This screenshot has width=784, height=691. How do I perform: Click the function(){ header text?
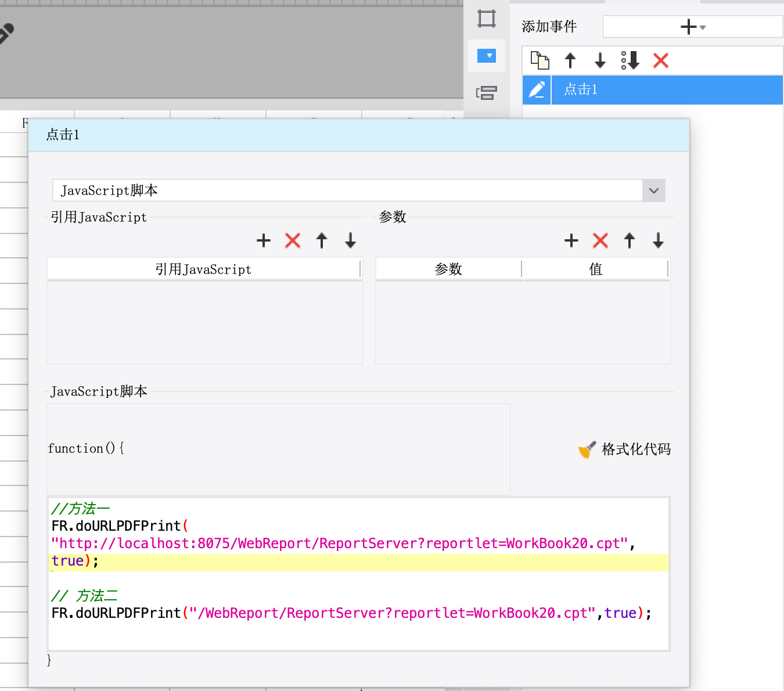(86, 448)
